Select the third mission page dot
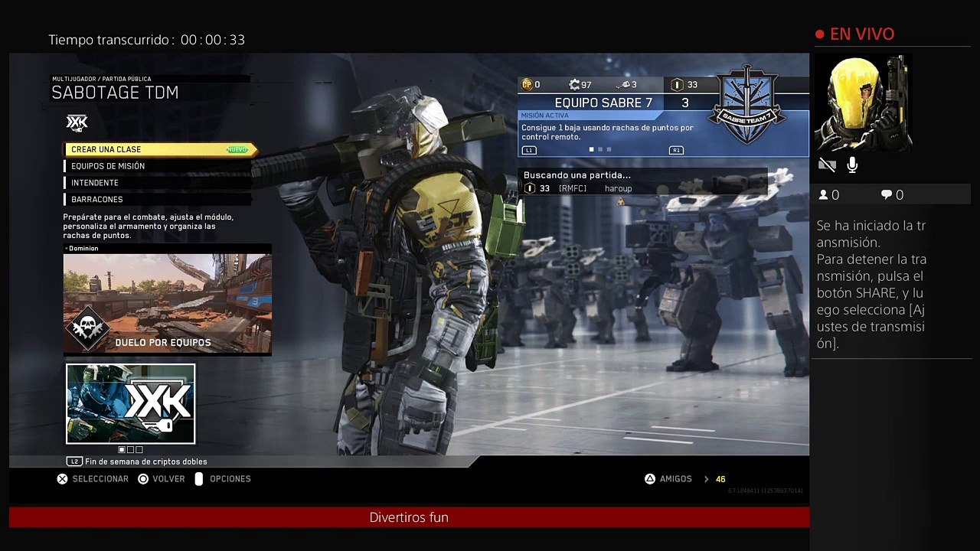 609,149
